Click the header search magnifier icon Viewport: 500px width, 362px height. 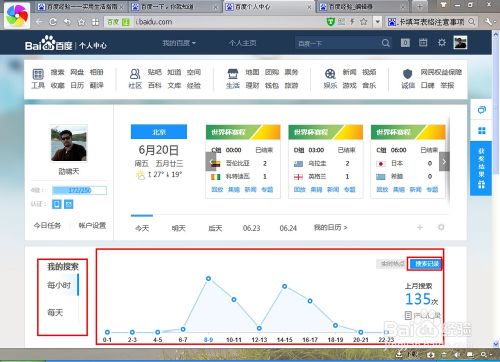pos(386,43)
